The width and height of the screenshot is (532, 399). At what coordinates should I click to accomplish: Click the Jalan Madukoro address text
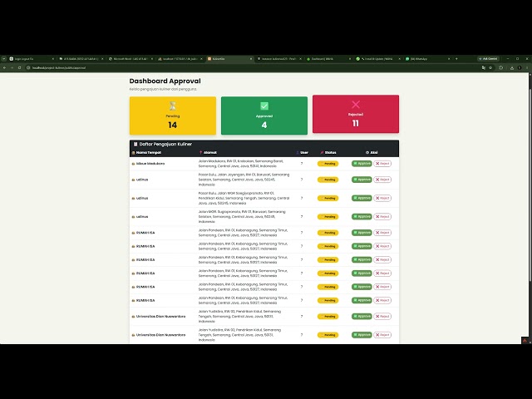241,164
